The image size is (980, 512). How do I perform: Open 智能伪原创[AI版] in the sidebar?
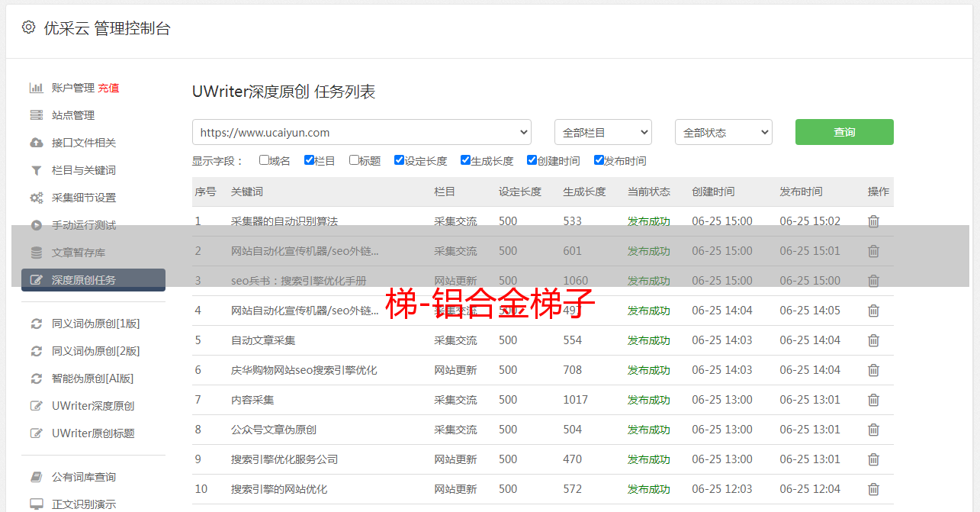click(x=92, y=378)
